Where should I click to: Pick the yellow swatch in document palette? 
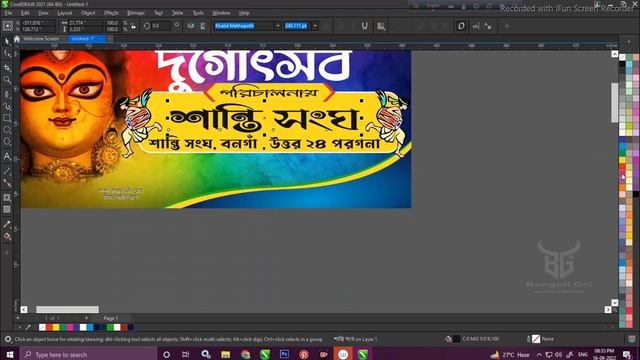point(56,327)
